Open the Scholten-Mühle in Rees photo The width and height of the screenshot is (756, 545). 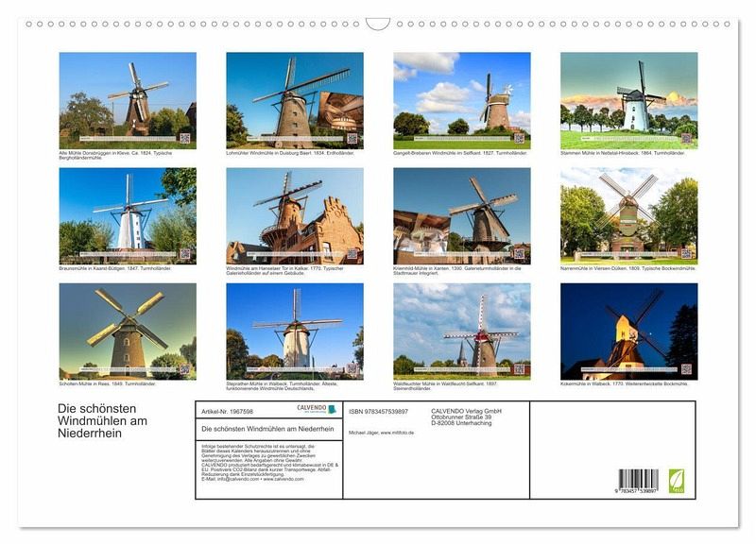[128, 332]
